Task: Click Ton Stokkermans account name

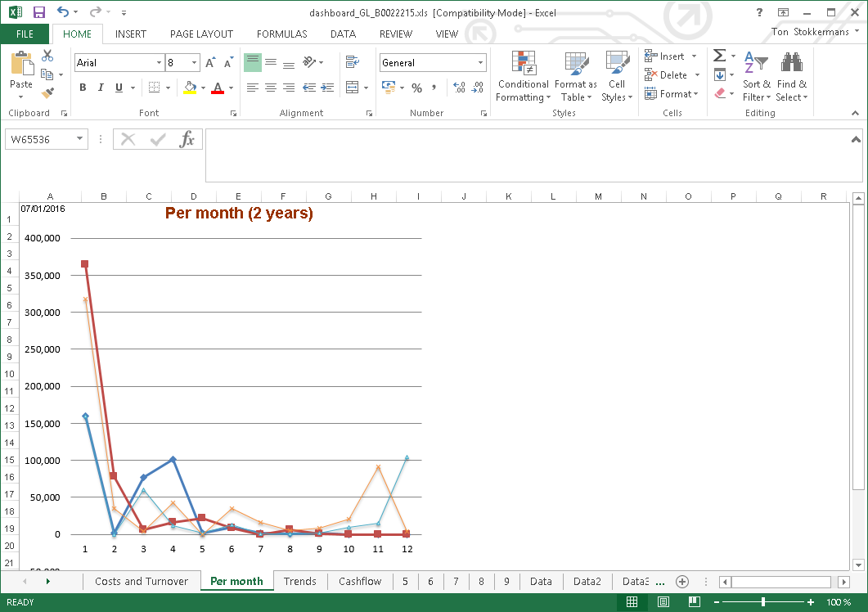Action: click(x=811, y=32)
